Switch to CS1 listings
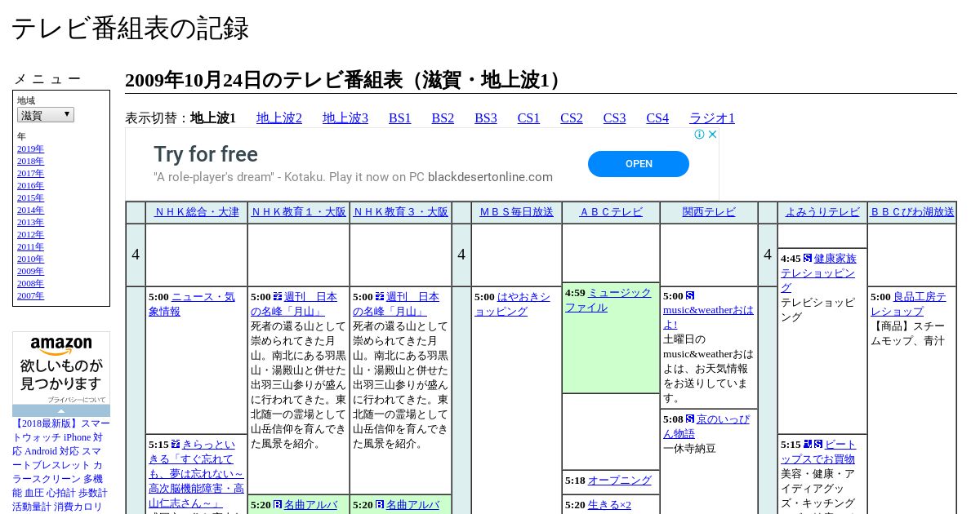 click(528, 118)
